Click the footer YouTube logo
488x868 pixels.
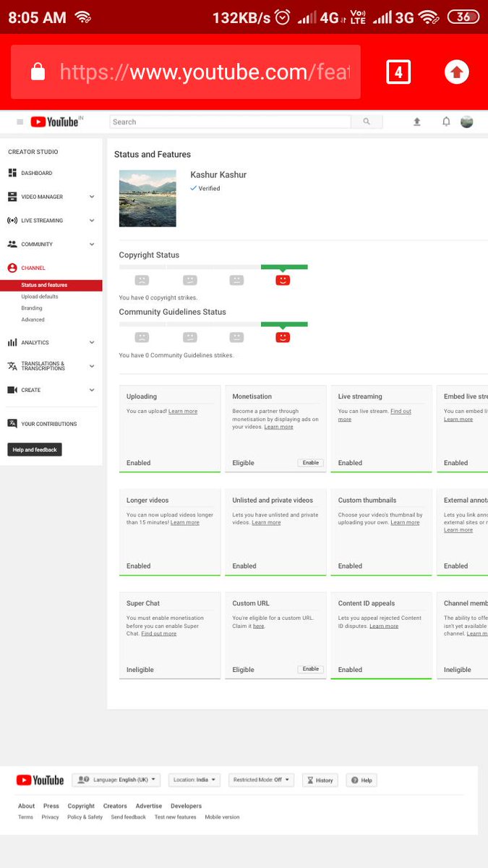(x=40, y=780)
